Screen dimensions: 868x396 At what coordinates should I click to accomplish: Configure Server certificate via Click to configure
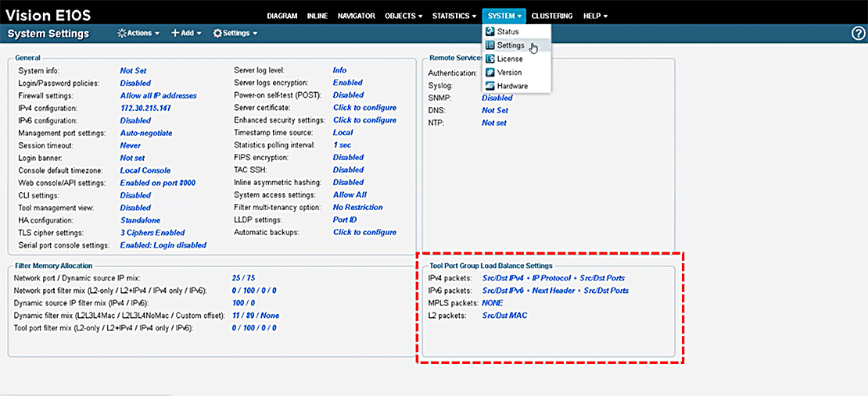[364, 108]
